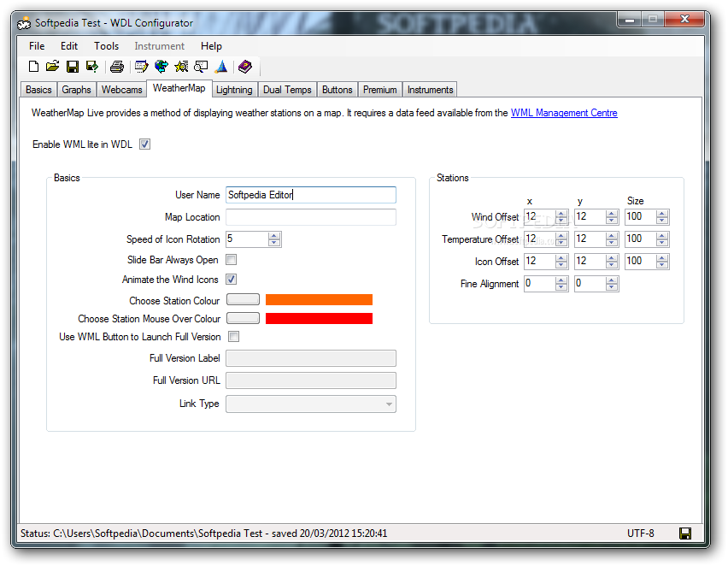This screenshot has height=566, width=728.
Task: Increase Fine Alignment x value
Action: pos(561,280)
